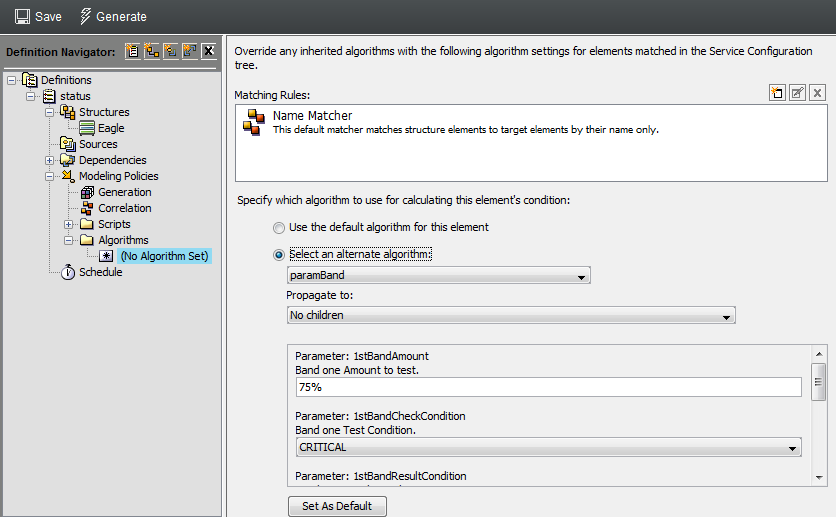Viewport: 837px width, 517px height.
Task: Click the orange connected-squares toolbar icon in Definition Navigator
Action: tap(152, 51)
